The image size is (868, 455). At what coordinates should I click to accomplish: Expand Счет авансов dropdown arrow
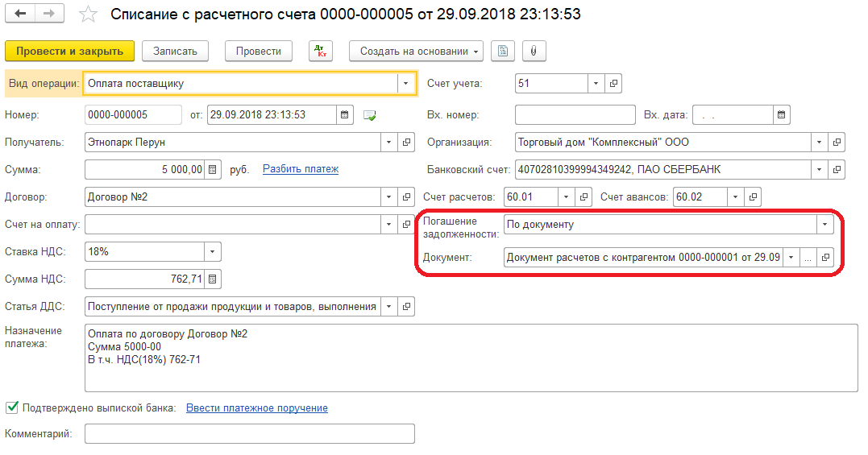click(736, 196)
